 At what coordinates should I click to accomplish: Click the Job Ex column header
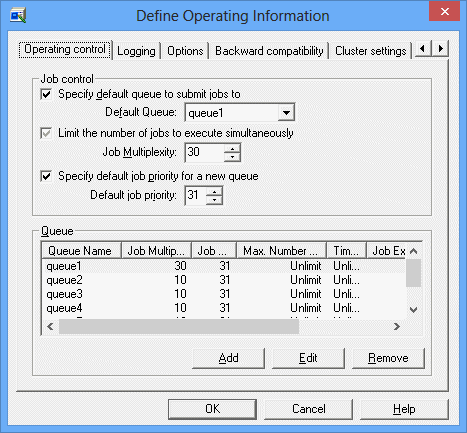click(x=386, y=251)
